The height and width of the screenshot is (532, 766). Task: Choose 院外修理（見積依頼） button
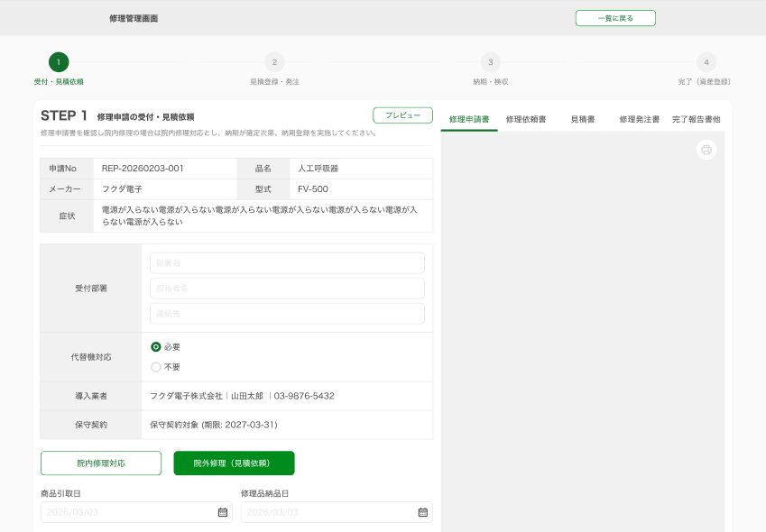pyautogui.click(x=234, y=463)
